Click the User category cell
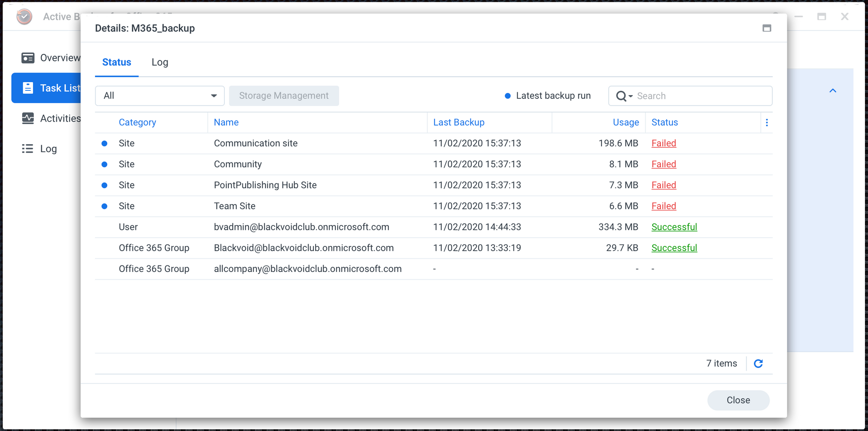 click(128, 227)
